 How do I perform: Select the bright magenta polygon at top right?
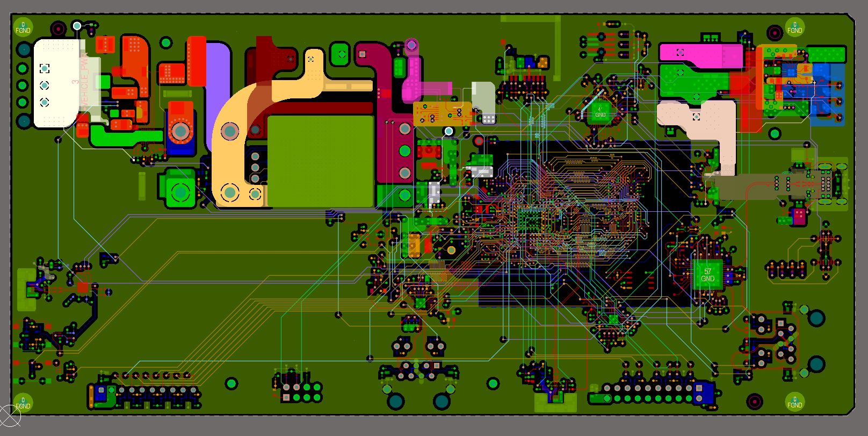701,55
